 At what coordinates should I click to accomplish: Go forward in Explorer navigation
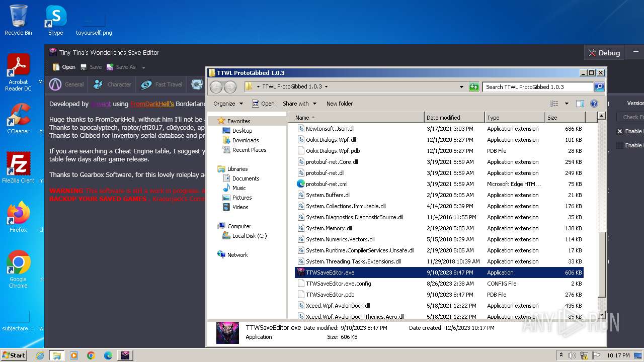[230, 87]
